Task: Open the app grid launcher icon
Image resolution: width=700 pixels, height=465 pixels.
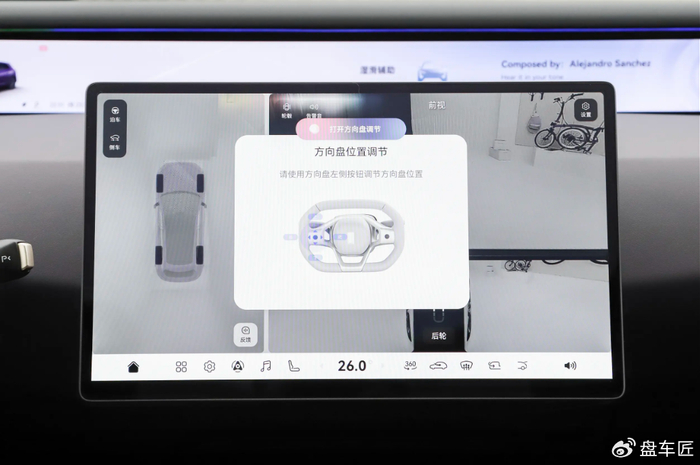Action: pos(181,367)
